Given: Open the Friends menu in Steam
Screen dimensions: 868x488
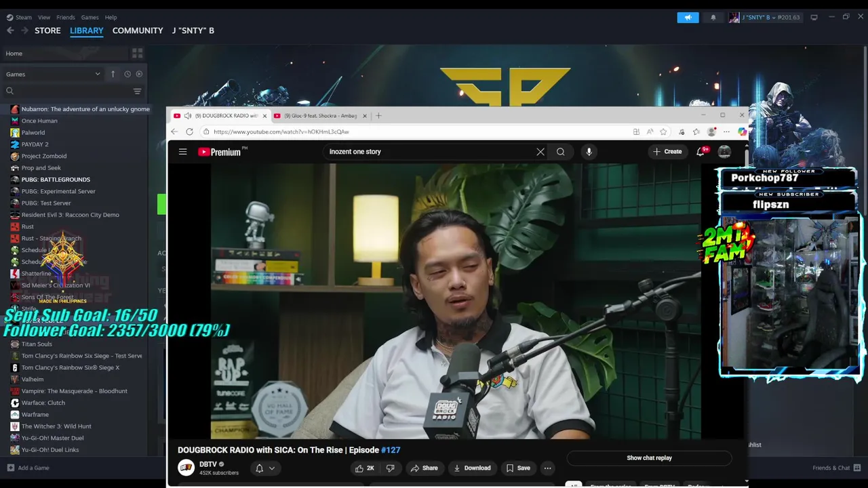Looking at the screenshot, I should tap(66, 17).
